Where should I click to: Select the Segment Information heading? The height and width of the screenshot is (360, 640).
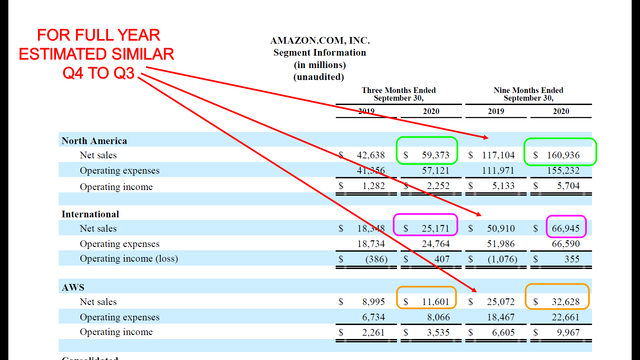320,53
